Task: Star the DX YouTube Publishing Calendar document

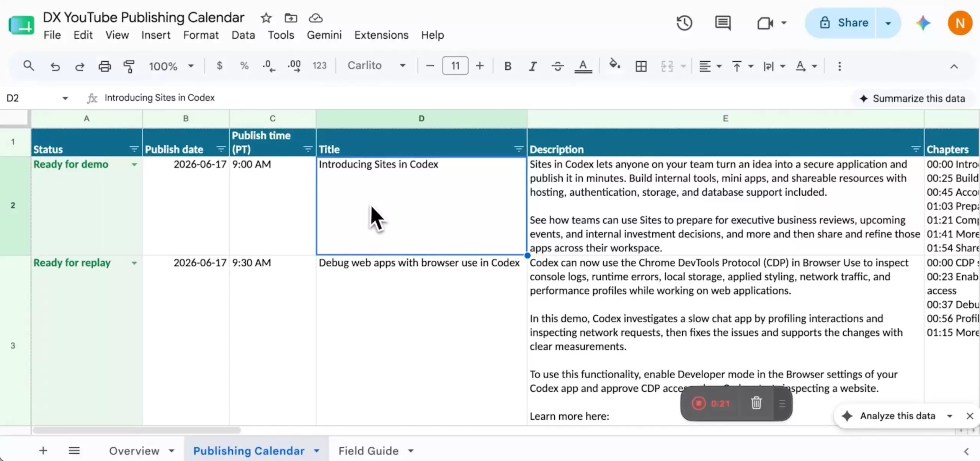Action: (266, 18)
